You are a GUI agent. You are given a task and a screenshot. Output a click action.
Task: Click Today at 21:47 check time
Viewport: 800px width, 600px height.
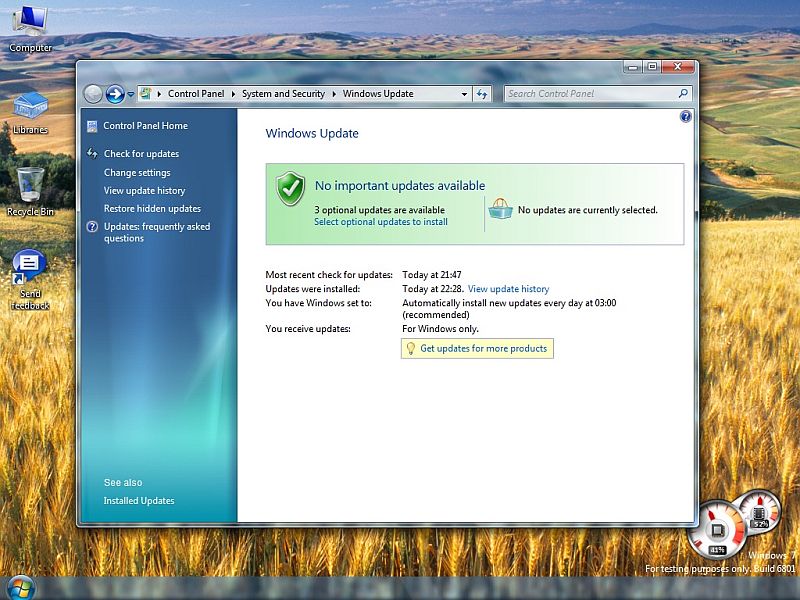pyautogui.click(x=432, y=274)
